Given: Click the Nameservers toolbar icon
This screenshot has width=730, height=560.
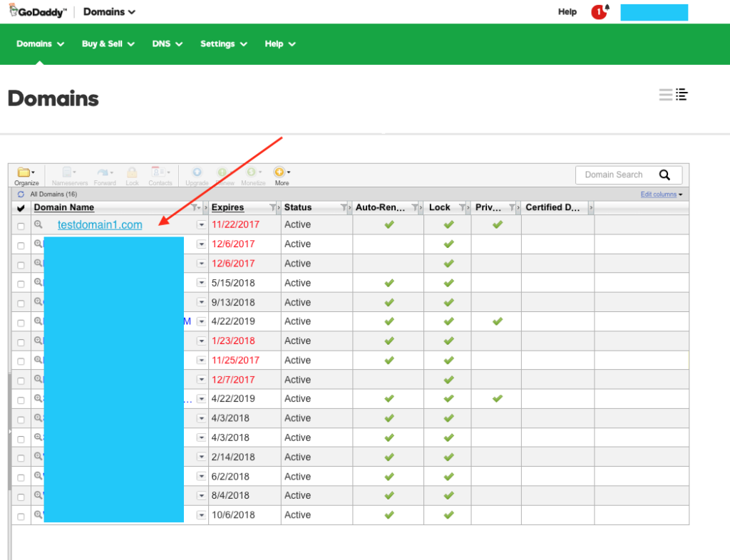Looking at the screenshot, I should click(69, 176).
